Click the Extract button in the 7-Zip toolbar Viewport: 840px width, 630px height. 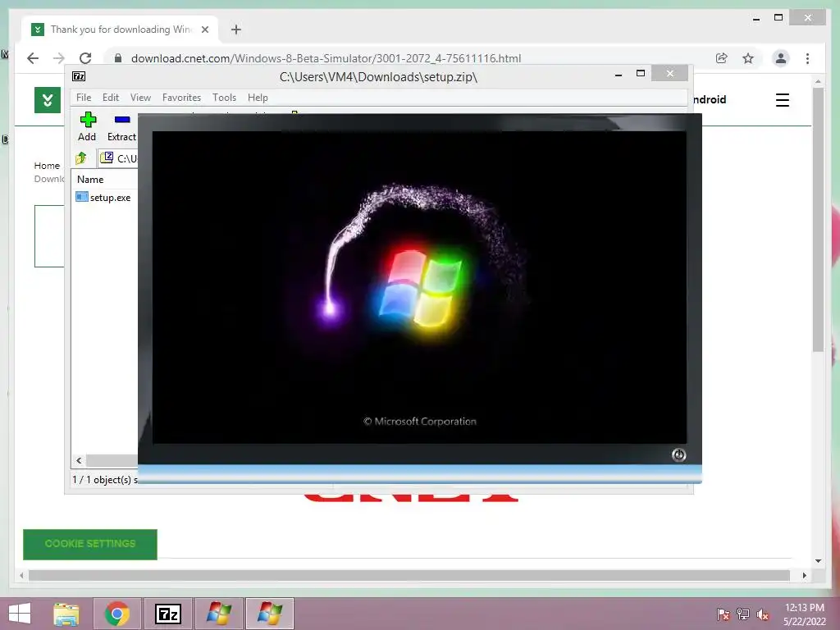pos(121,127)
